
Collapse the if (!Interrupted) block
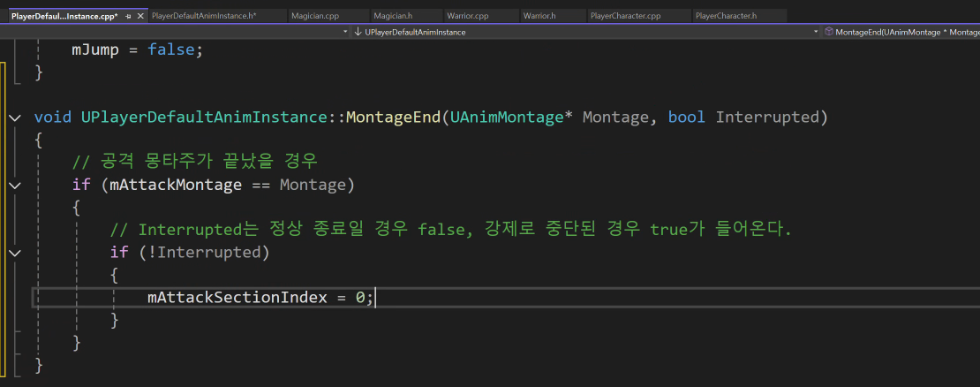tap(15, 253)
